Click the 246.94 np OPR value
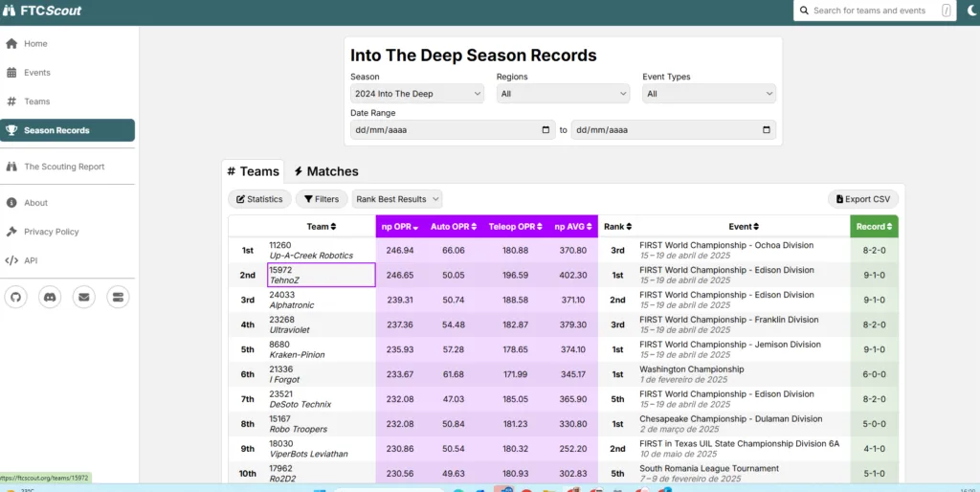Image resolution: width=980 pixels, height=492 pixels. click(x=400, y=250)
